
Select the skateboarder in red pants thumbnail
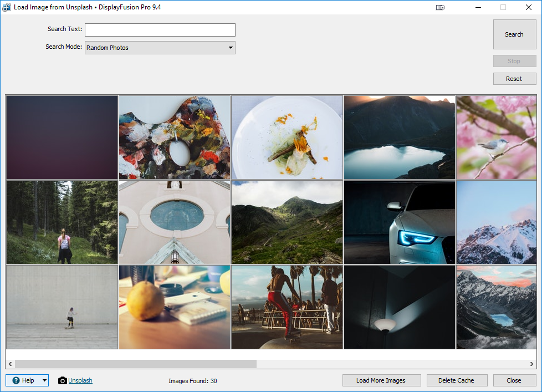click(x=287, y=307)
